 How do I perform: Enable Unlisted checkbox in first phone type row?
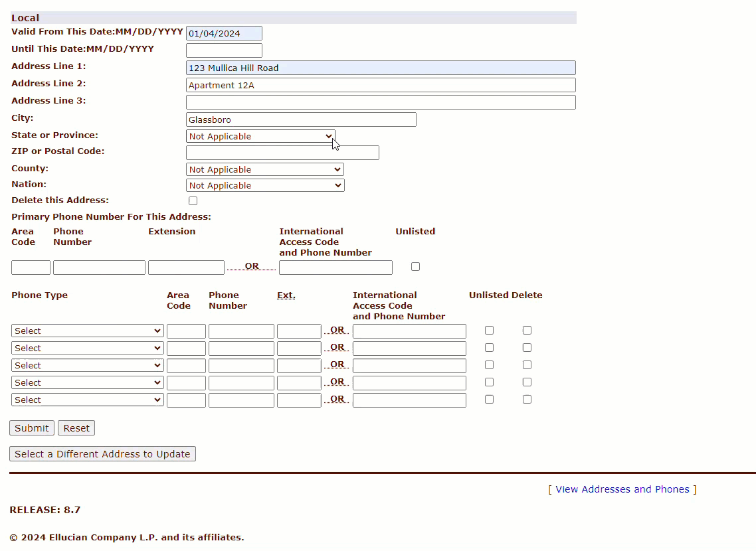490,331
